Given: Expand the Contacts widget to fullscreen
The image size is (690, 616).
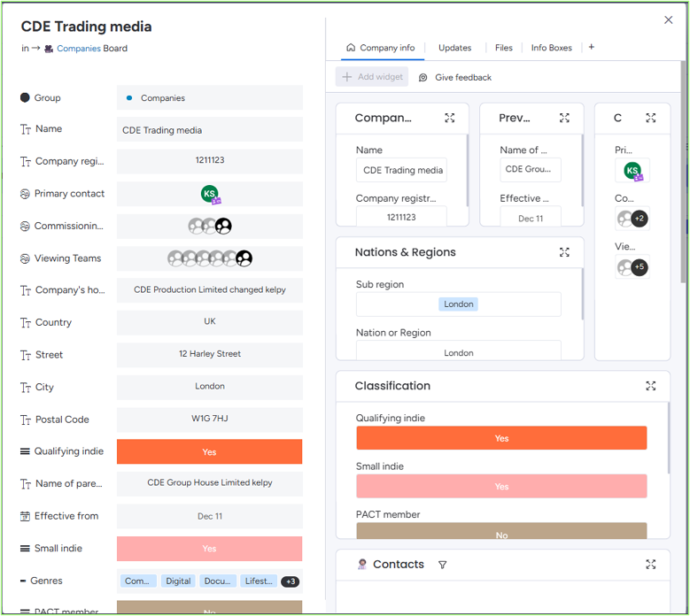Looking at the screenshot, I should point(651,565).
